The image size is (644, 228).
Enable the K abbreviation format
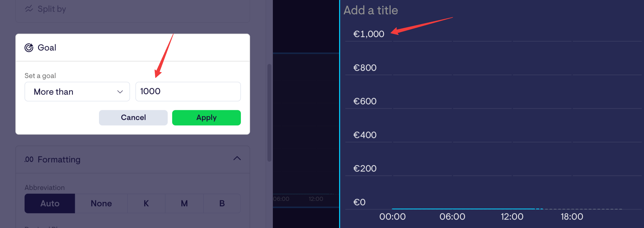point(146,203)
